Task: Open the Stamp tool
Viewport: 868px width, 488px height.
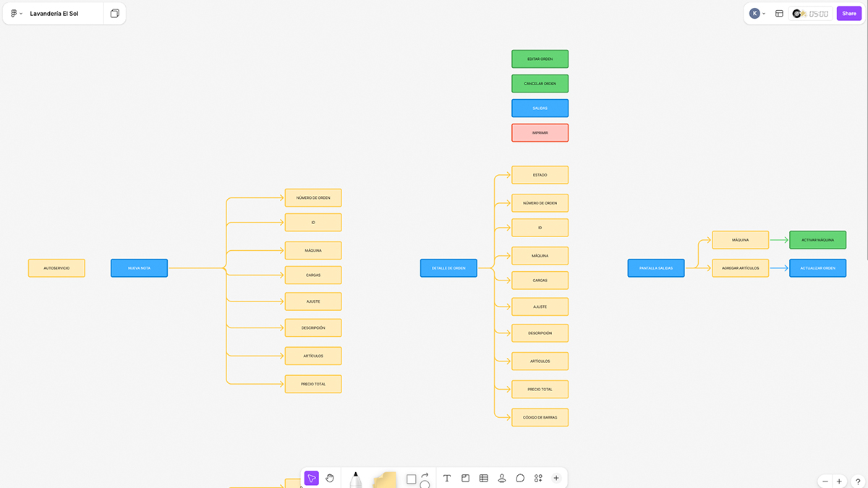Action: point(502,478)
